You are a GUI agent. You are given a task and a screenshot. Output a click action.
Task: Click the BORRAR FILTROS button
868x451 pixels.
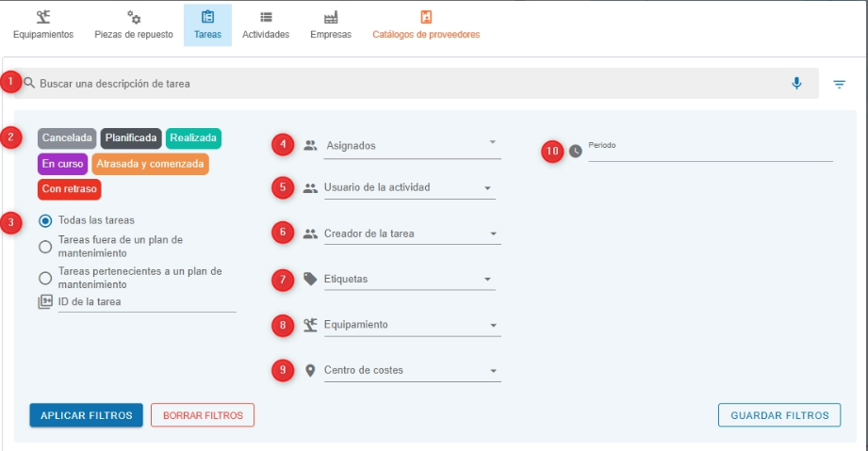(x=203, y=415)
